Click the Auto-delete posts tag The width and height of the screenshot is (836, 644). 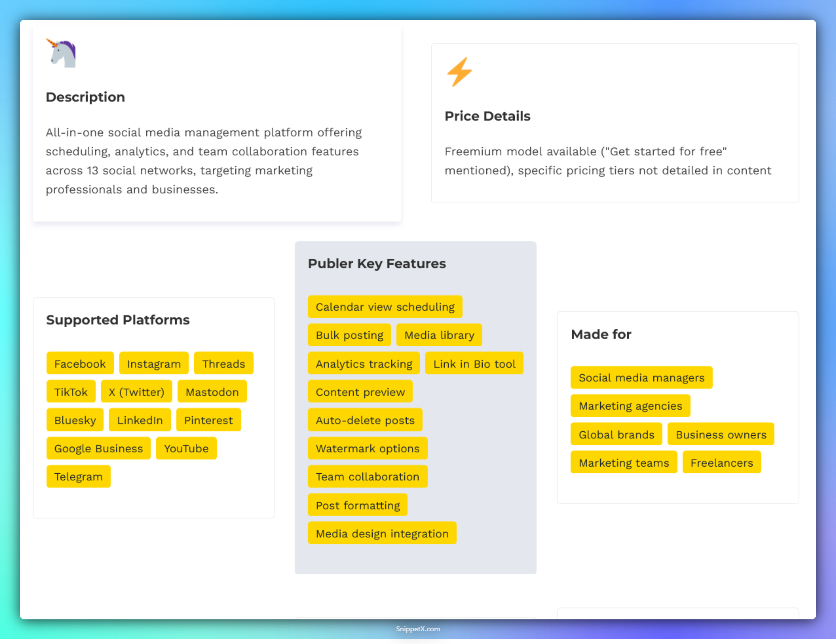[x=365, y=420]
